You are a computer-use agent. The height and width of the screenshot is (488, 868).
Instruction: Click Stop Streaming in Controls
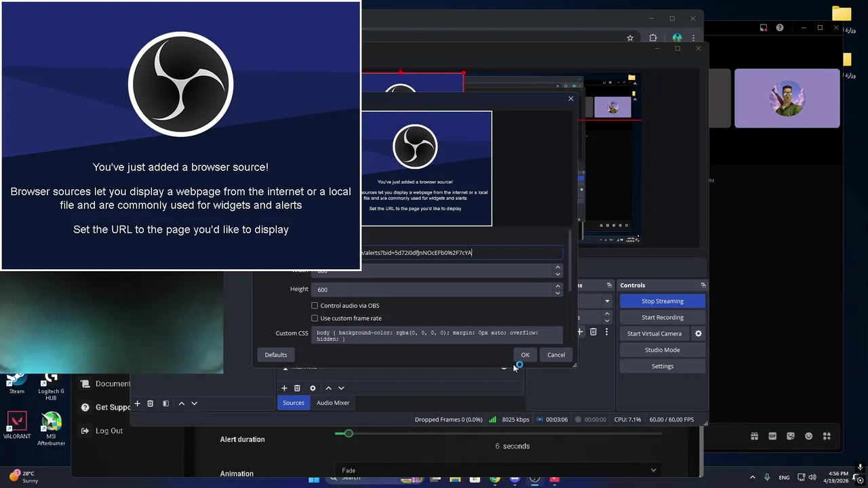tap(663, 301)
